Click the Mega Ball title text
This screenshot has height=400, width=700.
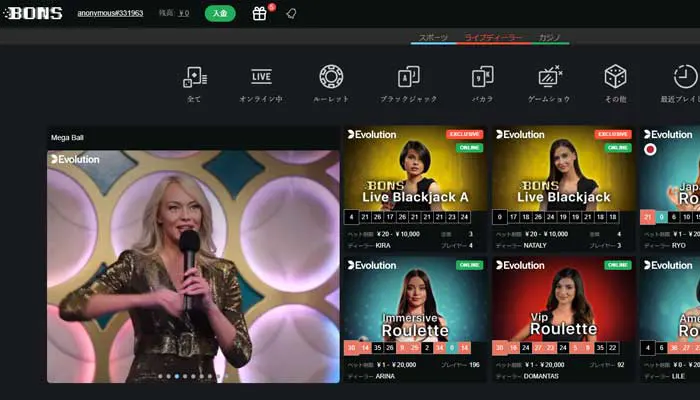[67, 138]
